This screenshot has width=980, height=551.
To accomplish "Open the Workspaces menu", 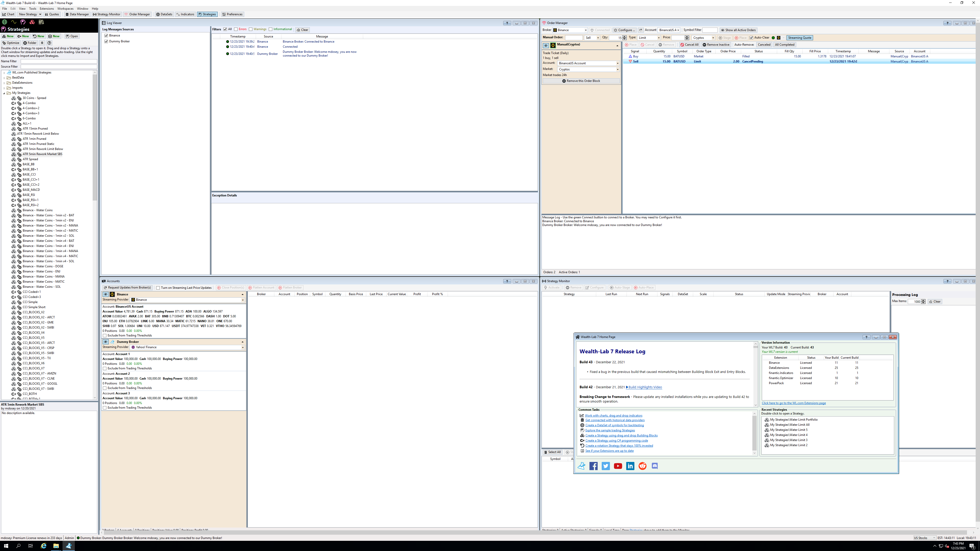I will [65, 8].
